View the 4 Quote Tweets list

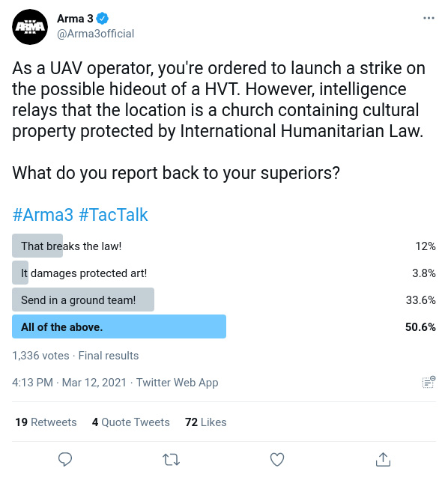(131, 422)
